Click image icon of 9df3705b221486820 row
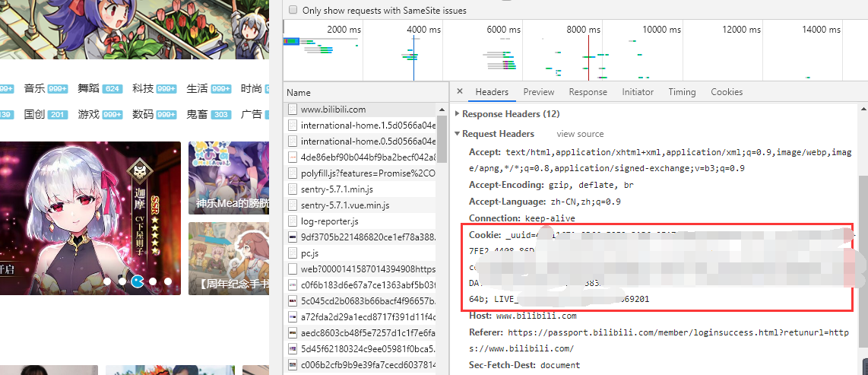The height and width of the screenshot is (375, 868). (293, 237)
